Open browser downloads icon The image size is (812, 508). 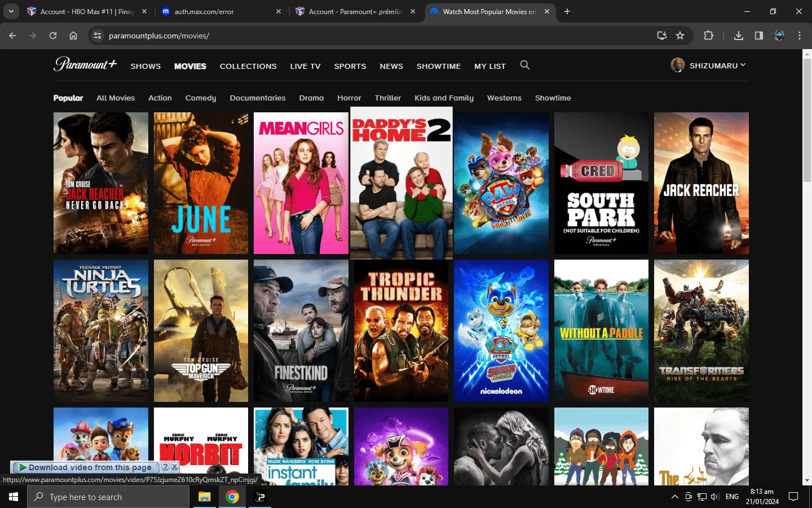[739, 36]
